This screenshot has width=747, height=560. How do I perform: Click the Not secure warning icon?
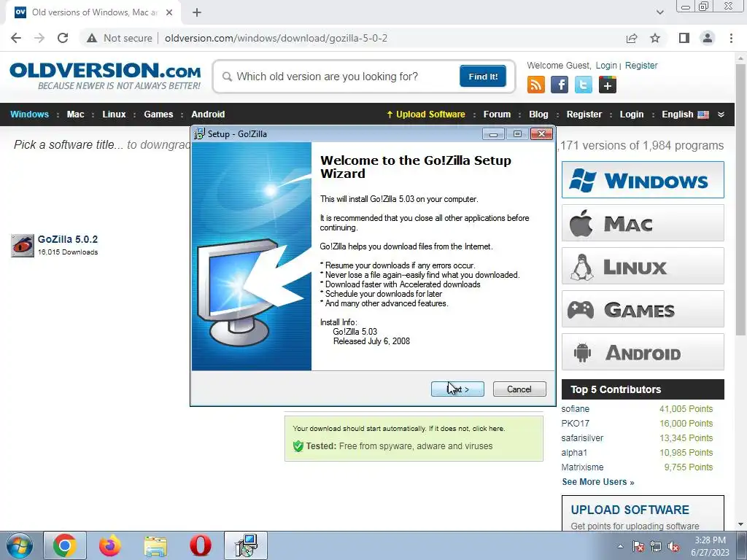91,38
